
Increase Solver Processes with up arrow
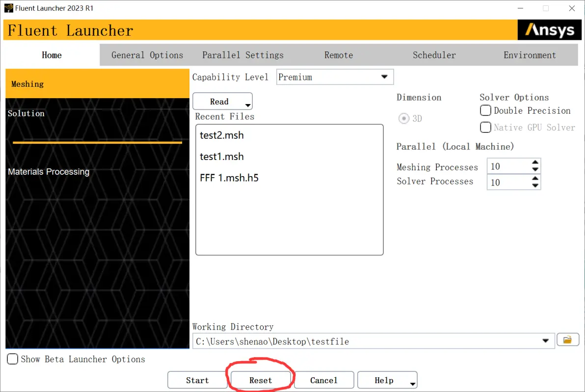[535, 178]
